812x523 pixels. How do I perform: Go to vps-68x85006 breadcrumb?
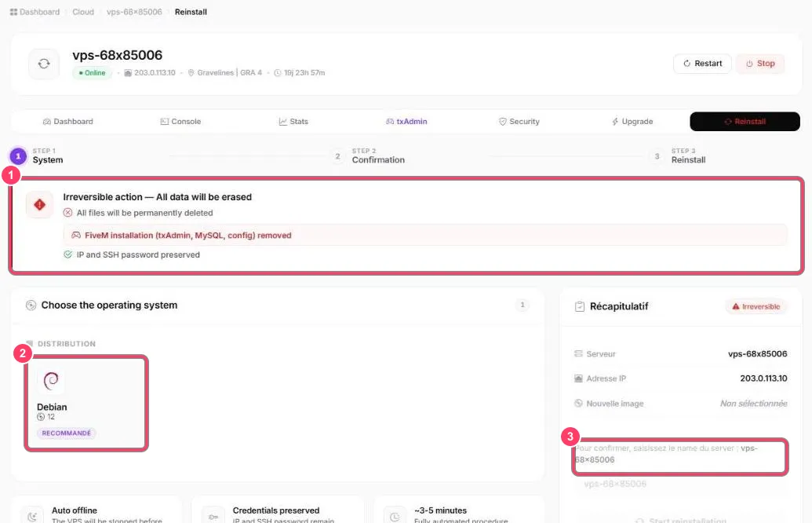click(x=134, y=12)
